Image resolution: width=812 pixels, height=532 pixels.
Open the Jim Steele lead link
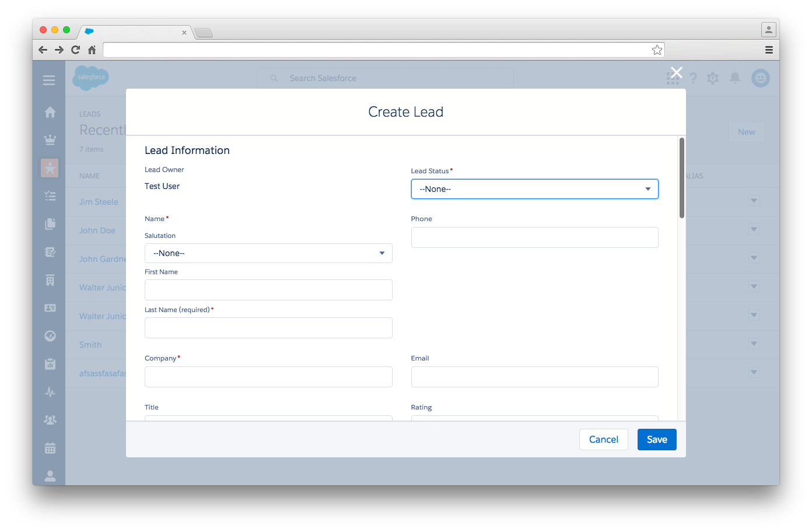[x=99, y=202]
